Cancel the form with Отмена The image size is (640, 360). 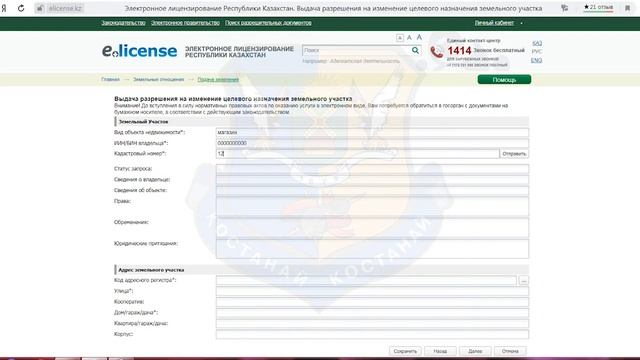point(510,351)
